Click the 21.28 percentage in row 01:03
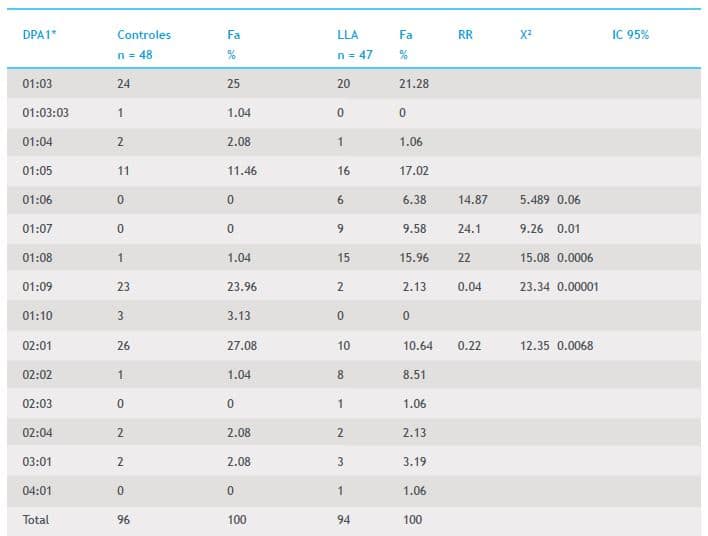 coord(413,84)
